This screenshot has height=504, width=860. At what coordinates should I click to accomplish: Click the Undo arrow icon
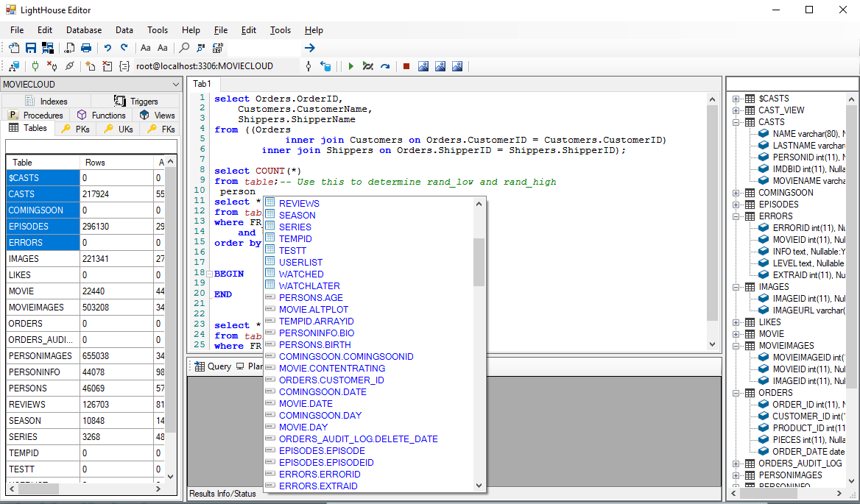[107, 48]
